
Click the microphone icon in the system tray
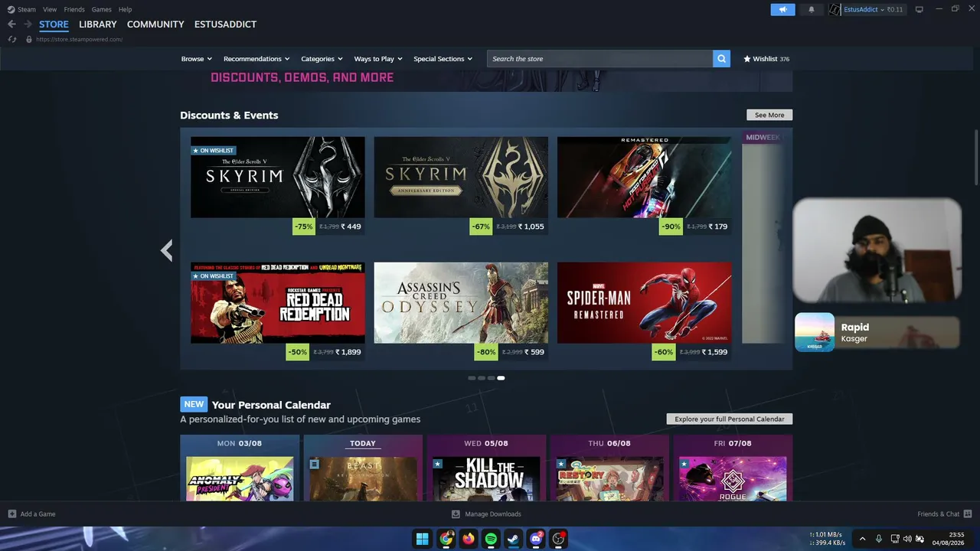879,539
